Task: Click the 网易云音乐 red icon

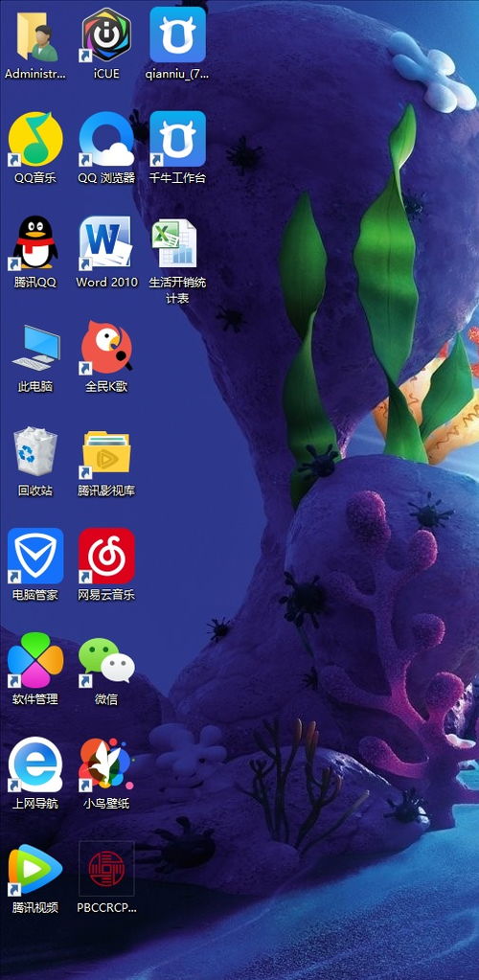Action: click(x=106, y=556)
